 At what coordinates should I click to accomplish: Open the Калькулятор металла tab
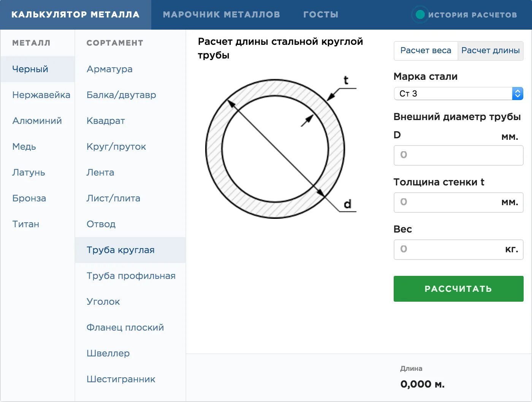(x=75, y=14)
